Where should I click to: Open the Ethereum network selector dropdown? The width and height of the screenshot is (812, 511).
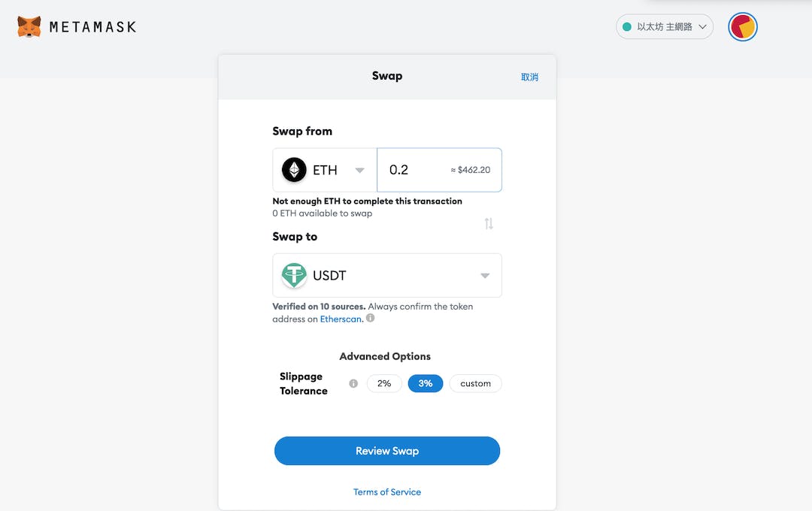[x=665, y=27]
